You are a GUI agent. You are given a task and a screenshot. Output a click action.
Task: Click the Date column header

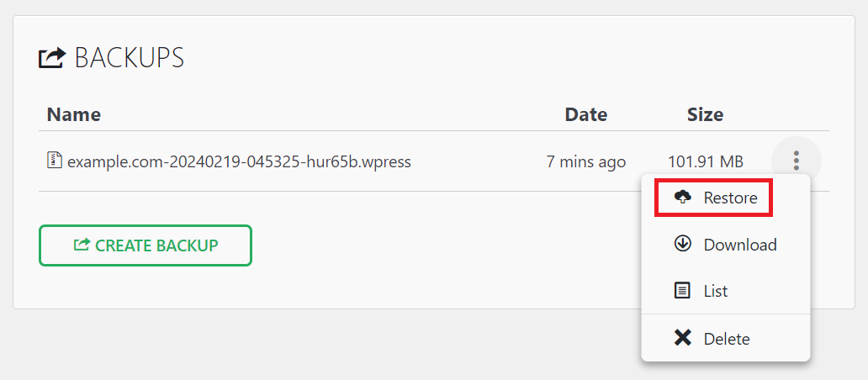pos(585,114)
